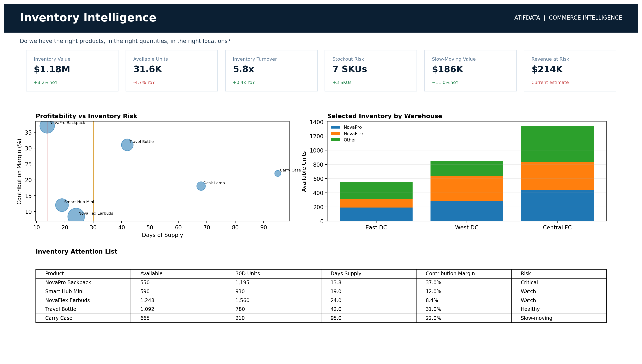Select the Inventory Turnover 5.8x card
Viewport: 642px width, 364px height.
pos(271,70)
